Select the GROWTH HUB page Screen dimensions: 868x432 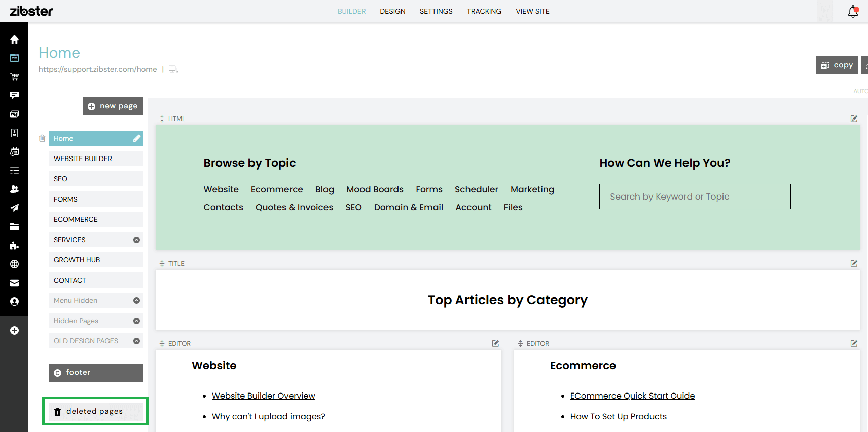[96, 260]
